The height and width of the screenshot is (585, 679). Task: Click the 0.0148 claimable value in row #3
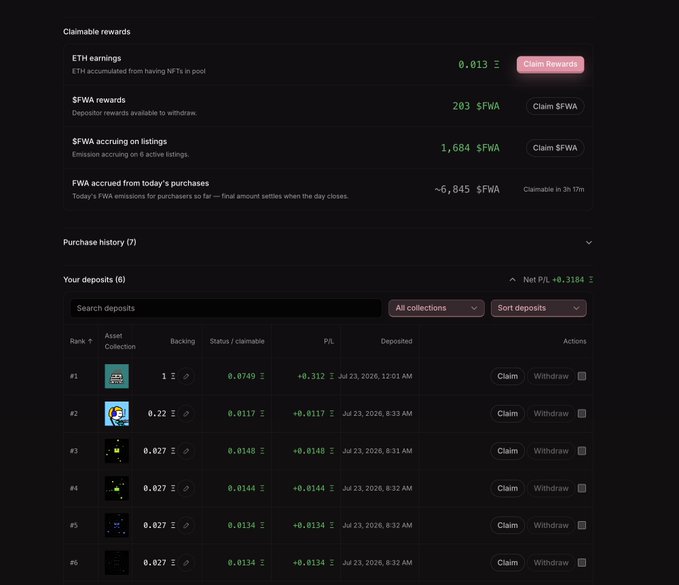point(246,451)
